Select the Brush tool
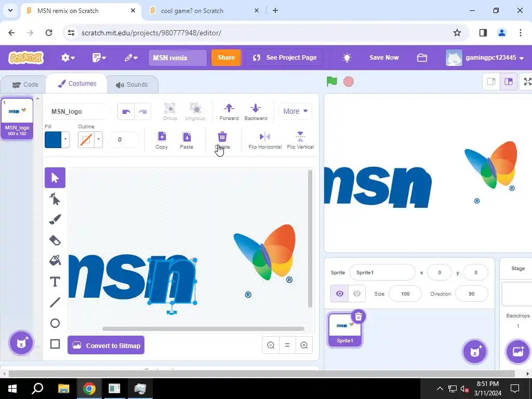Screen dimensions: 532x399 (55, 220)
